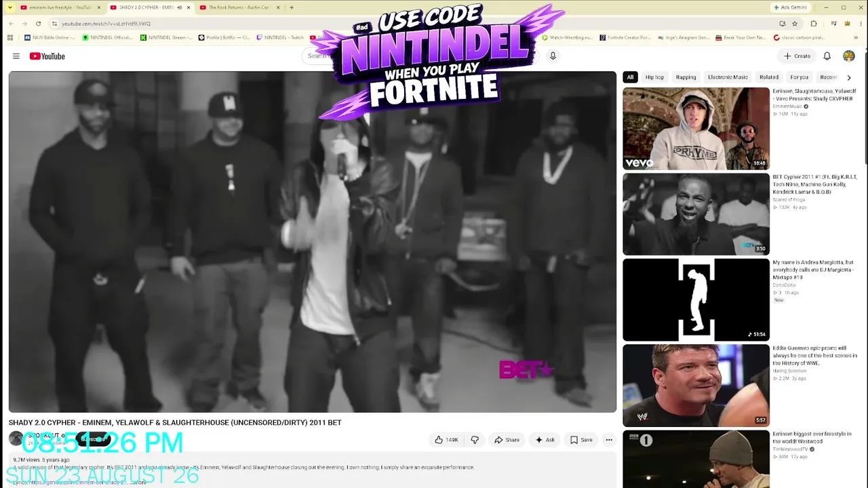Open the DJ Margiotta Mixtape #19 thumbnail
This screenshot has height=488, width=868.
click(696, 300)
